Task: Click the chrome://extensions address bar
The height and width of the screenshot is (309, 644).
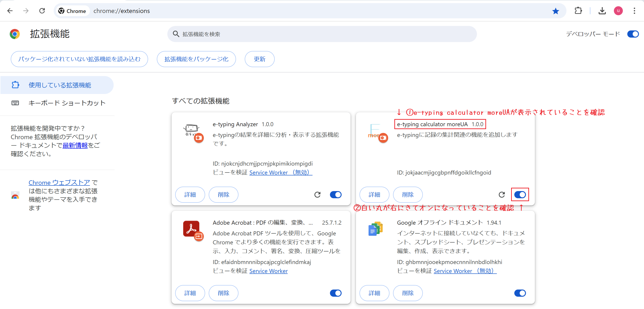Action: [310, 11]
